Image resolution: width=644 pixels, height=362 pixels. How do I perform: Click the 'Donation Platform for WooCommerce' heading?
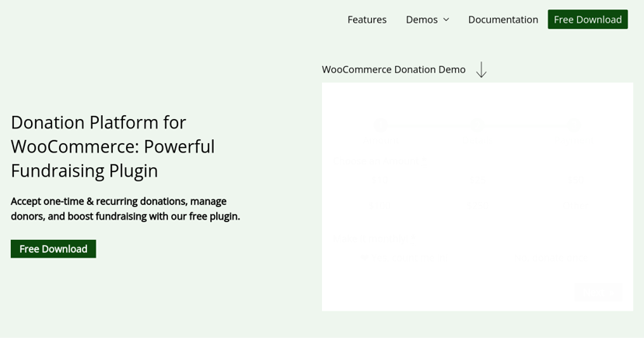(113, 146)
